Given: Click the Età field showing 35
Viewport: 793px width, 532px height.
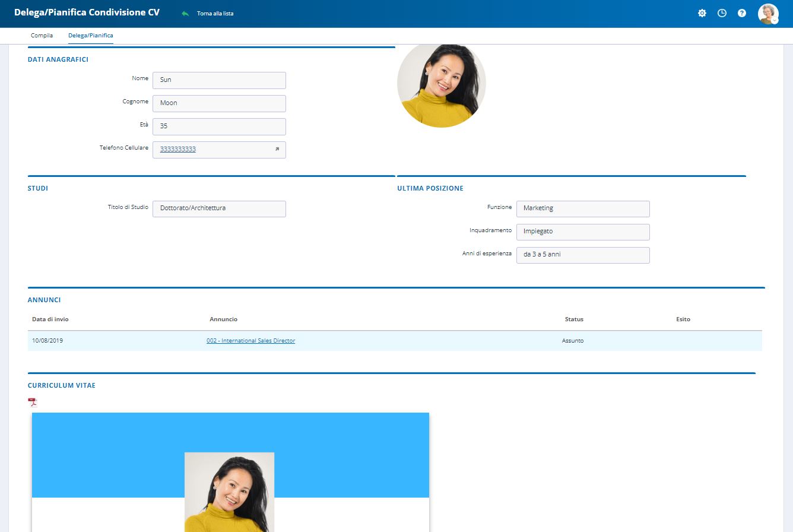Looking at the screenshot, I should click(219, 126).
